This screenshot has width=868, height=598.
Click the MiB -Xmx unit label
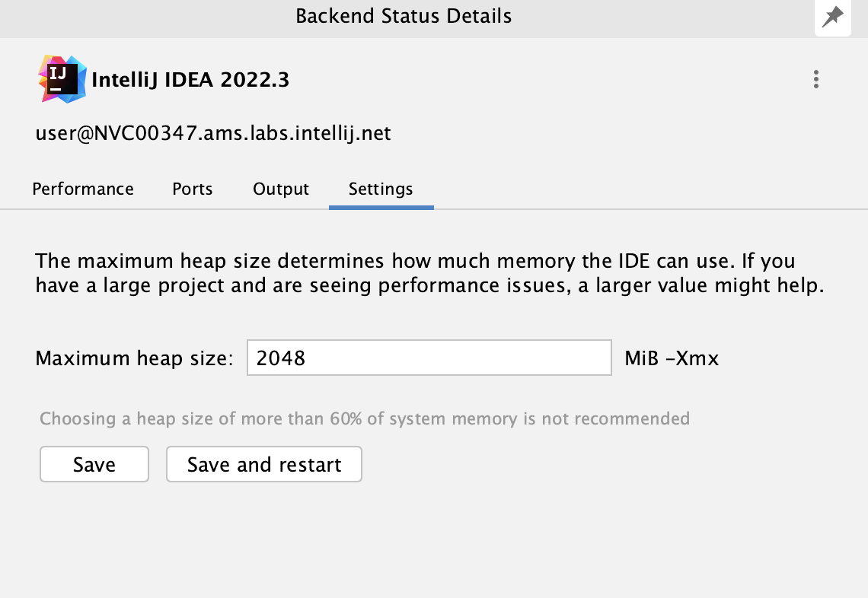coord(671,358)
